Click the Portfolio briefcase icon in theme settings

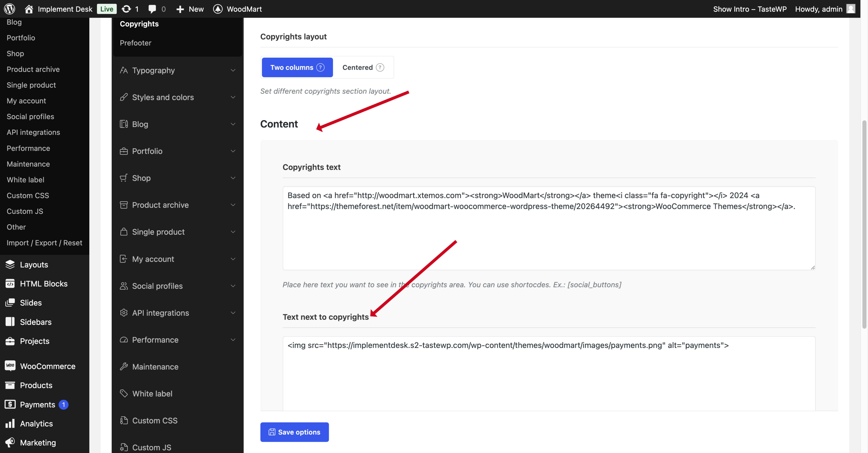click(124, 151)
